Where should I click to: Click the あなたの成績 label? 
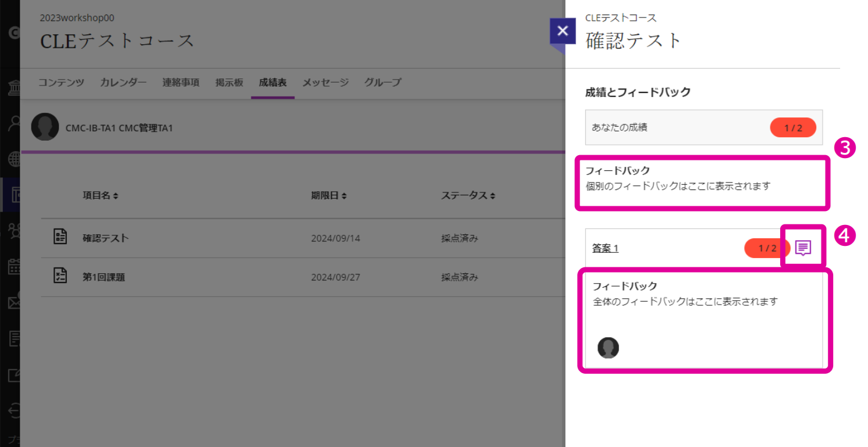(620, 127)
